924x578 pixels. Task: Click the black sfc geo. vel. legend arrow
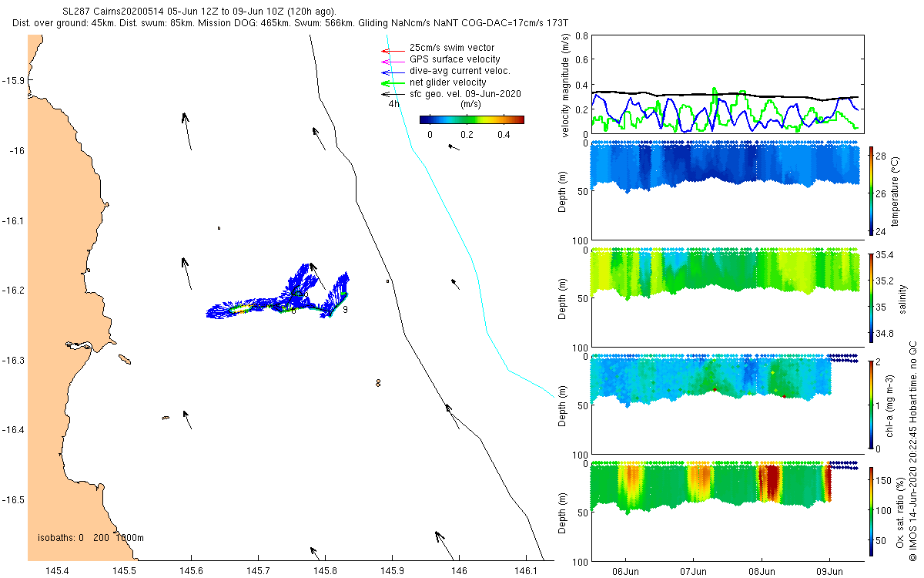click(x=393, y=94)
